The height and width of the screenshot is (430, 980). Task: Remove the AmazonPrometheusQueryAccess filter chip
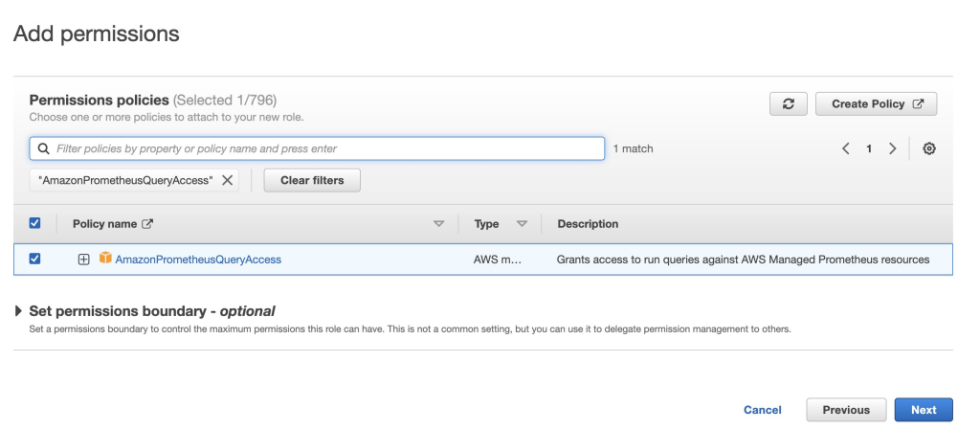228,180
